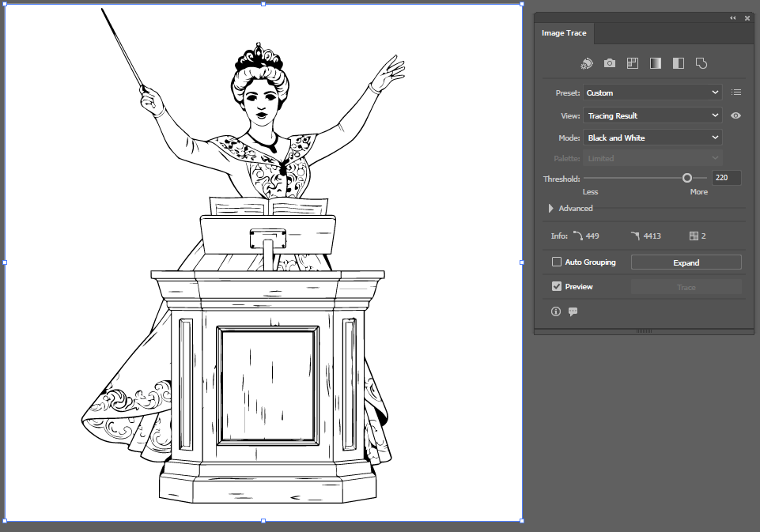Screen dimensions: 760x532
Task: Open the feedback speech bubble icon
Action: 573,311
